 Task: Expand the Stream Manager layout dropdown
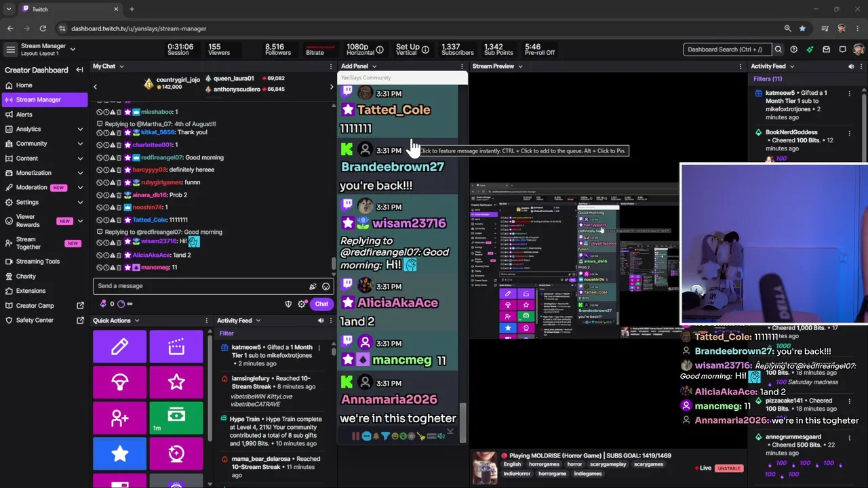[x=73, y=49]
